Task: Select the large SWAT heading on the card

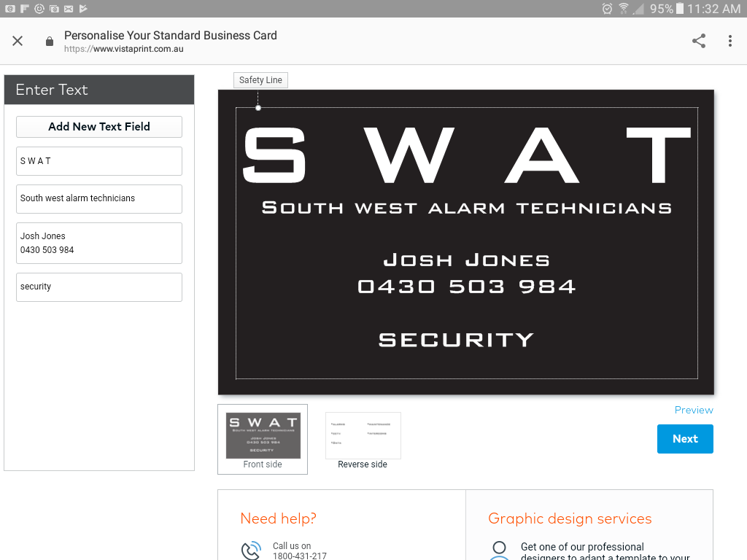Action: pyautogui.click(x=466, y=155)
